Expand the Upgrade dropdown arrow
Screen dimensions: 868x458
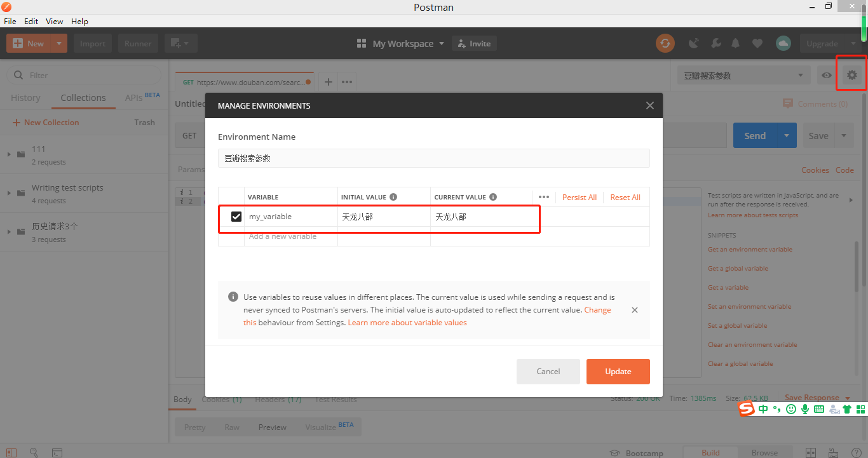[852, 43]
